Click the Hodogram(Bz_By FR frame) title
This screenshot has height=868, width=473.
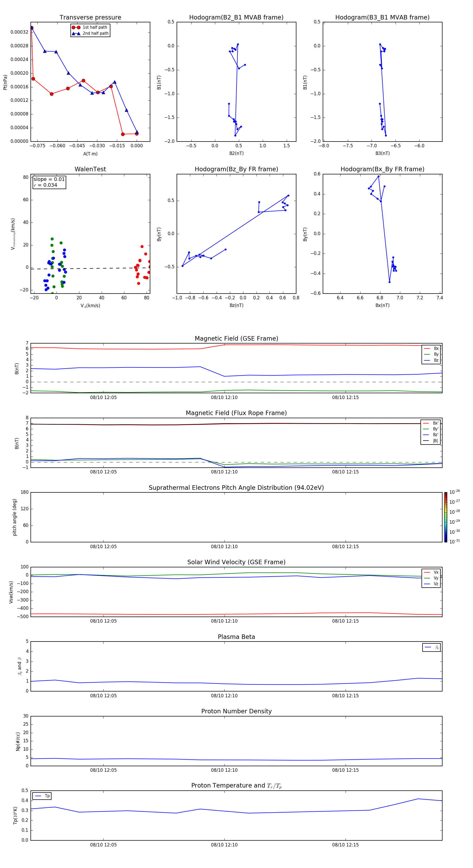[x=236, y=169]
